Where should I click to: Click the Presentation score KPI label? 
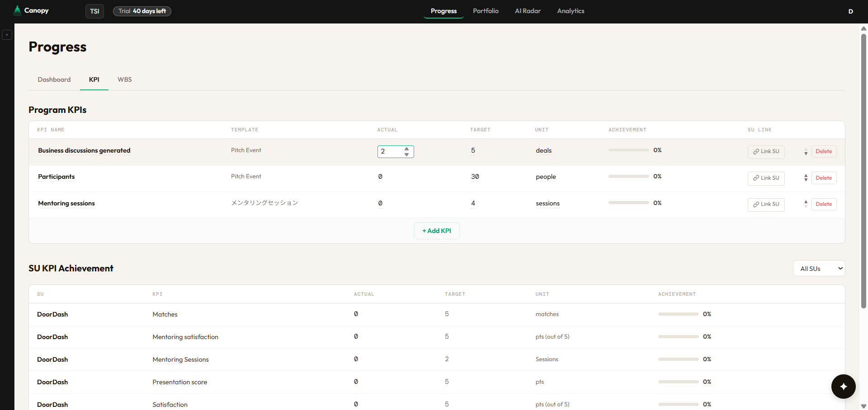tap(179, 382)
